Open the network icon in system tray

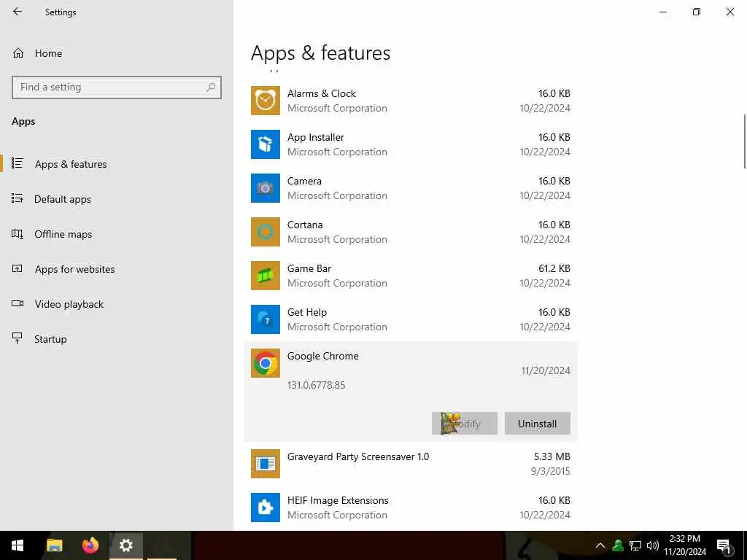coord(635,545)
